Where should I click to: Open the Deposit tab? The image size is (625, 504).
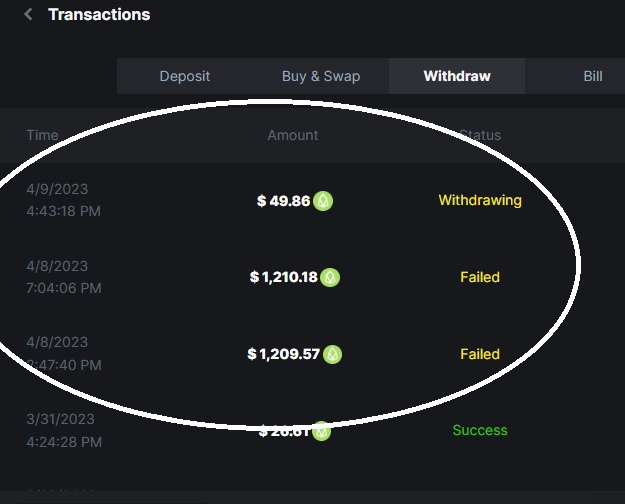tap(185, 76)
